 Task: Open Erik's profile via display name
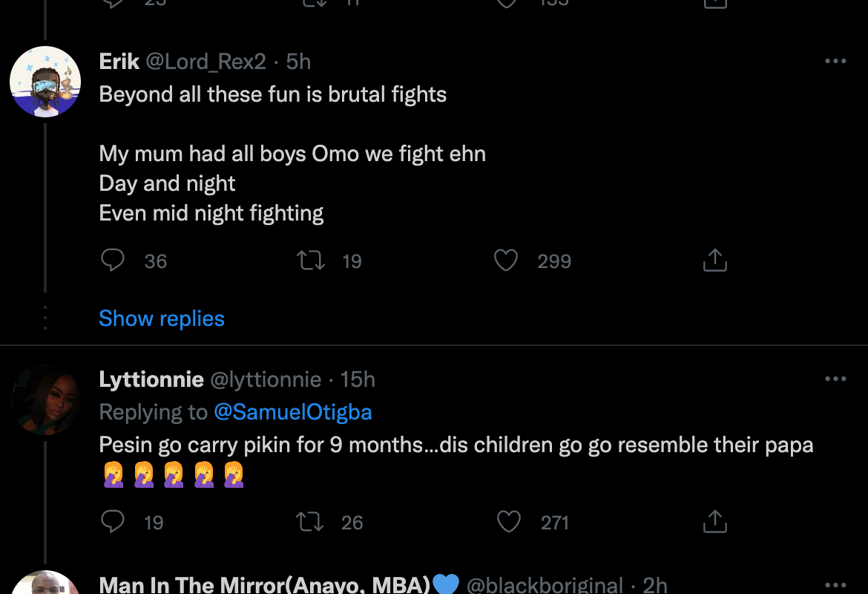point(119,62)
